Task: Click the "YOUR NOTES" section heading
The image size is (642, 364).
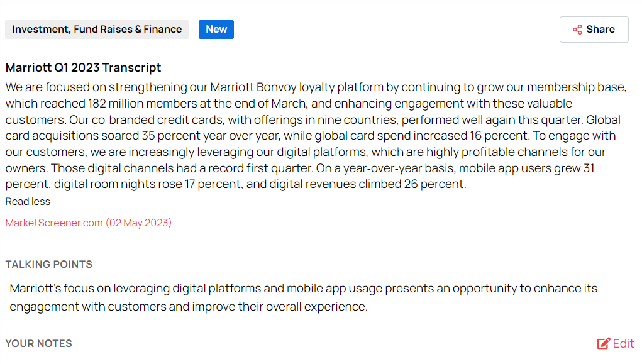Action: (39, 343)
